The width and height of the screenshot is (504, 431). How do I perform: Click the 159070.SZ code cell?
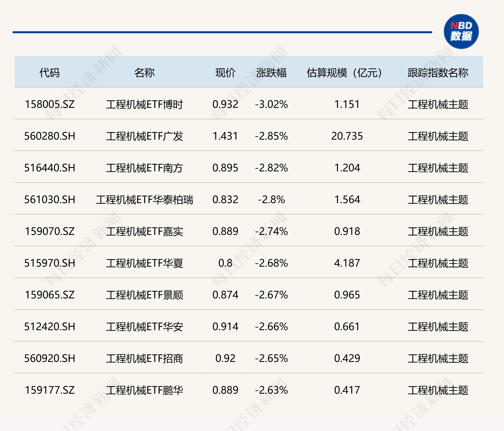coord(50,231)
